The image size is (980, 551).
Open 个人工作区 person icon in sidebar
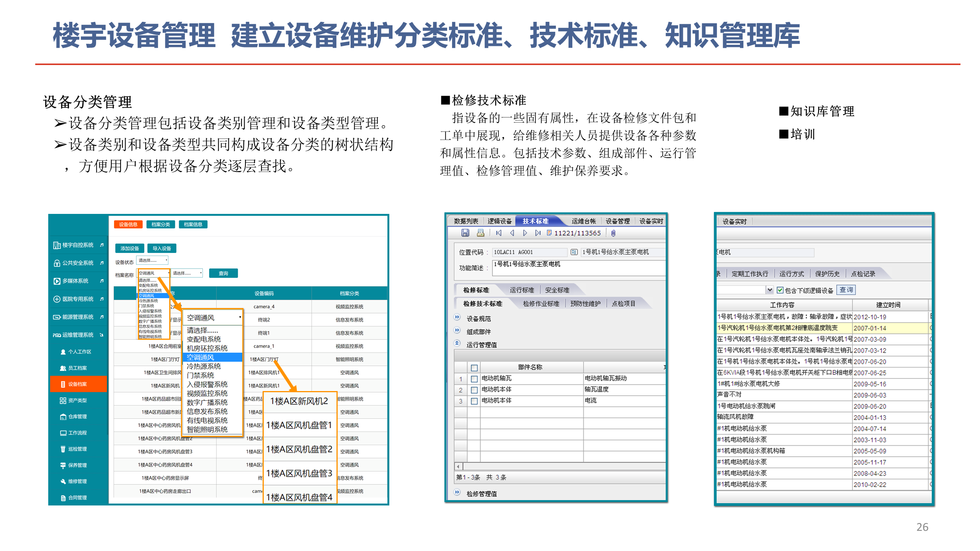click(63, 352)
